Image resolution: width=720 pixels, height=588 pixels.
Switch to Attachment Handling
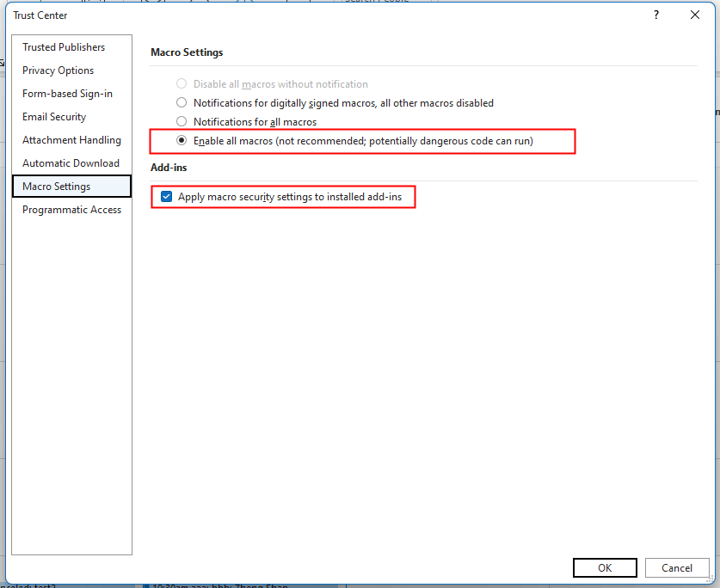tap(71, 140)
